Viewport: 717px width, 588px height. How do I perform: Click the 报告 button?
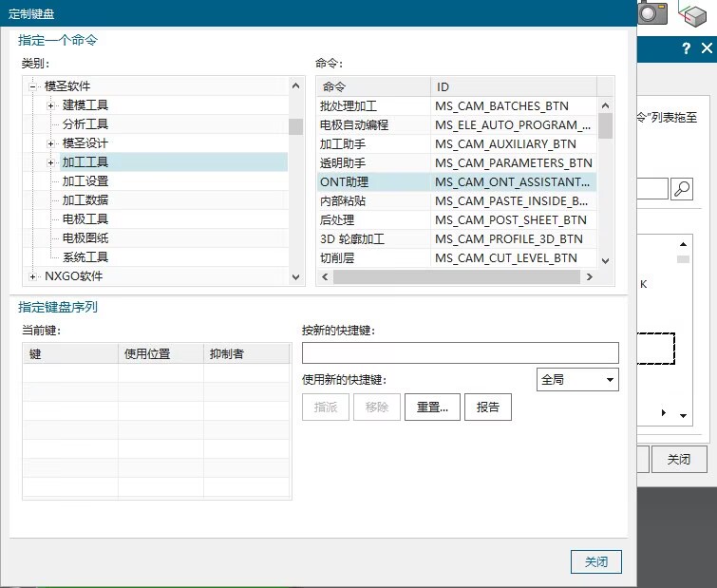(x=488, y=407)
